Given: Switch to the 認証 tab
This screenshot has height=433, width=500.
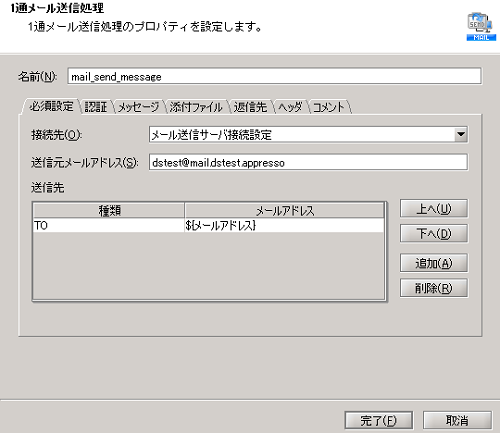Looking at the screenshot, I should coord(96,107).
